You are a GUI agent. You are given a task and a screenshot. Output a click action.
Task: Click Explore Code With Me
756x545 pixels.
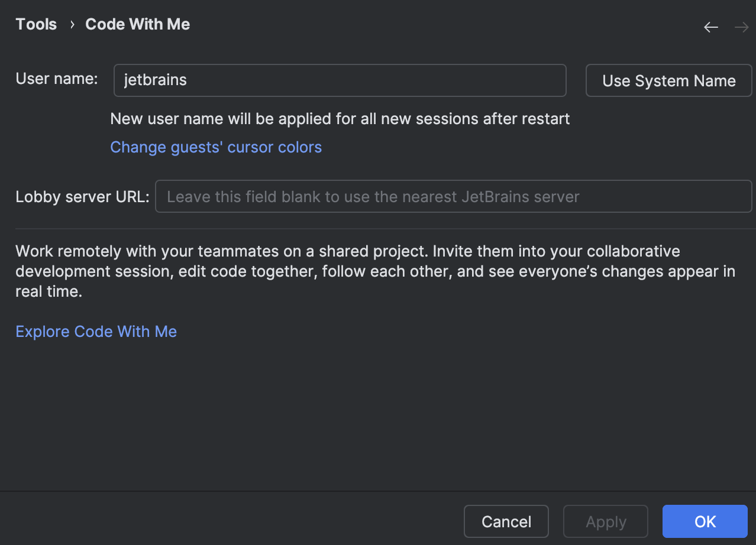point(96,331)
